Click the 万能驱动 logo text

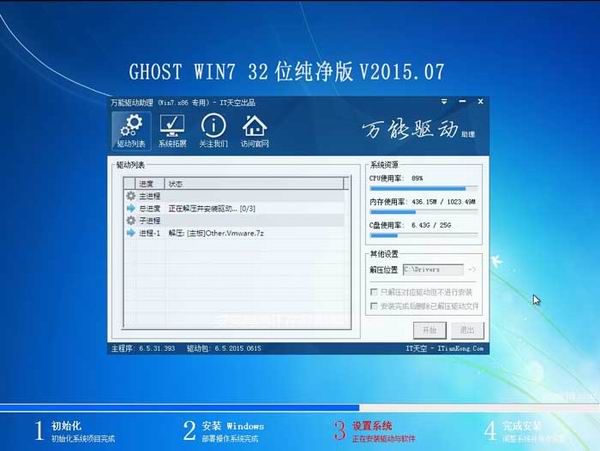pos(418,129)
